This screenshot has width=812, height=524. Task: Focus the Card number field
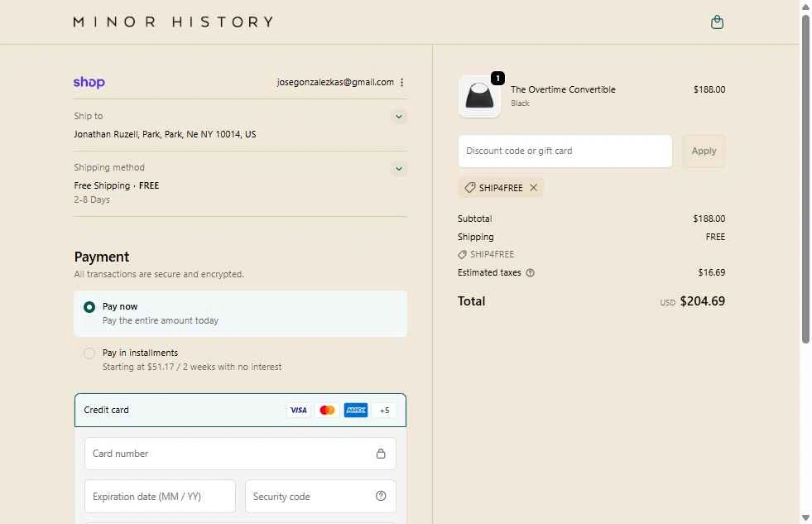[240, 454]
